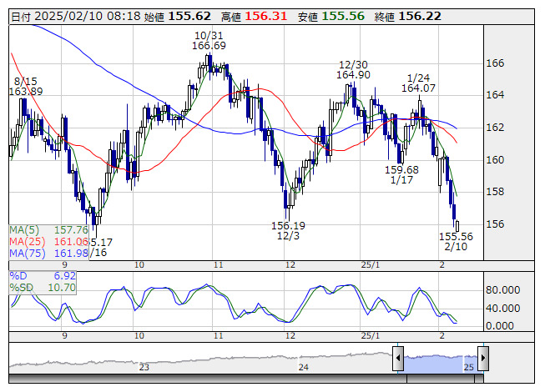Click the closing price 156.22
Viewport: 545px width, 392px height.
pyautogui.click(x=420, y=16)
